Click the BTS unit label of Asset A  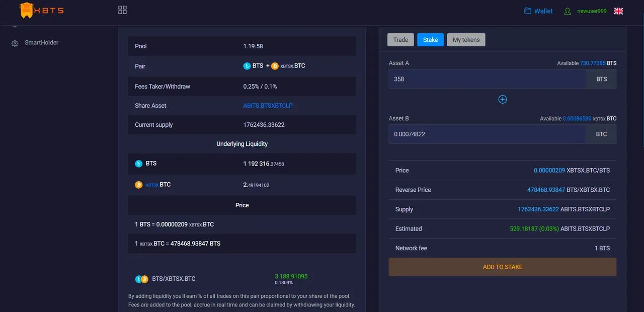(601, 79)
